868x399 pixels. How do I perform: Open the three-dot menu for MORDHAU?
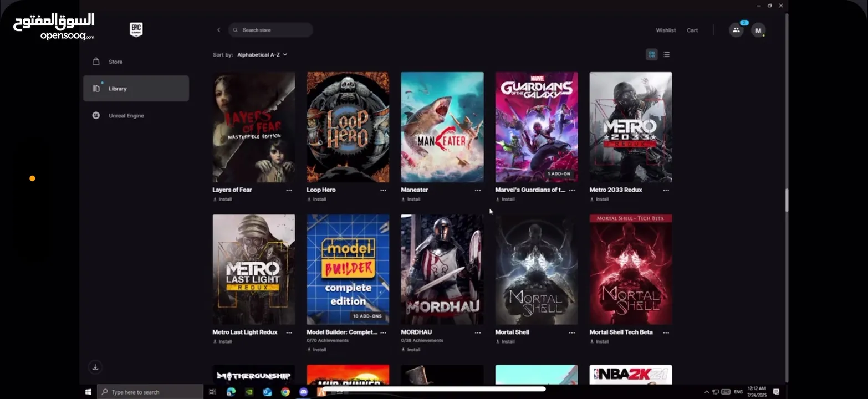[478, 332]
